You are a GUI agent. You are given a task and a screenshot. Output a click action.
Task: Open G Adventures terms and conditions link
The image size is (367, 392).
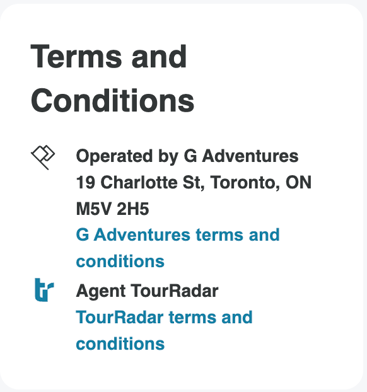pyautogui.click(x=178, y=248)
